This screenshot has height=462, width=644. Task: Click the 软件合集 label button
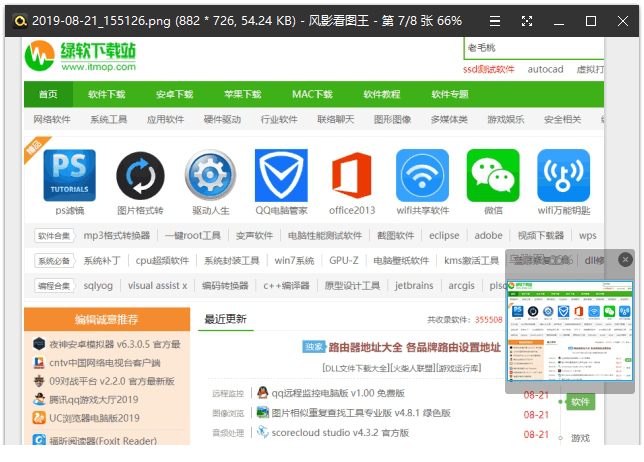pyautogui.click(x=54, y=236)
